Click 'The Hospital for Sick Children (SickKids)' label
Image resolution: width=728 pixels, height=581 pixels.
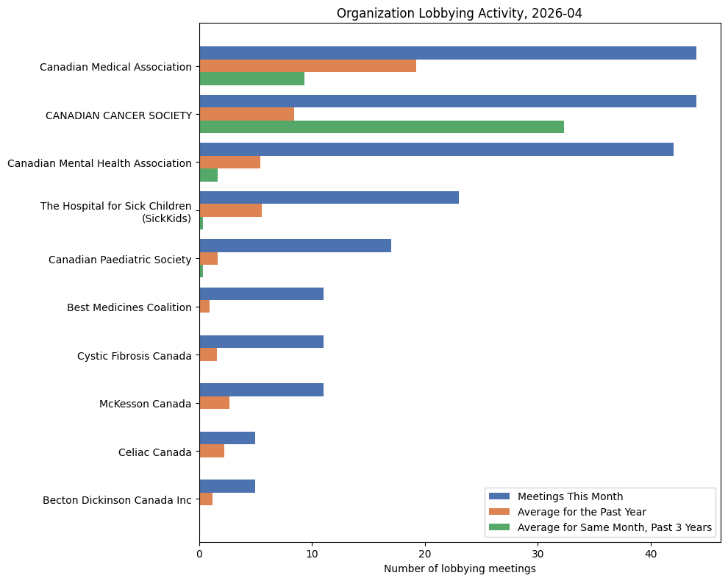(115, 212)
